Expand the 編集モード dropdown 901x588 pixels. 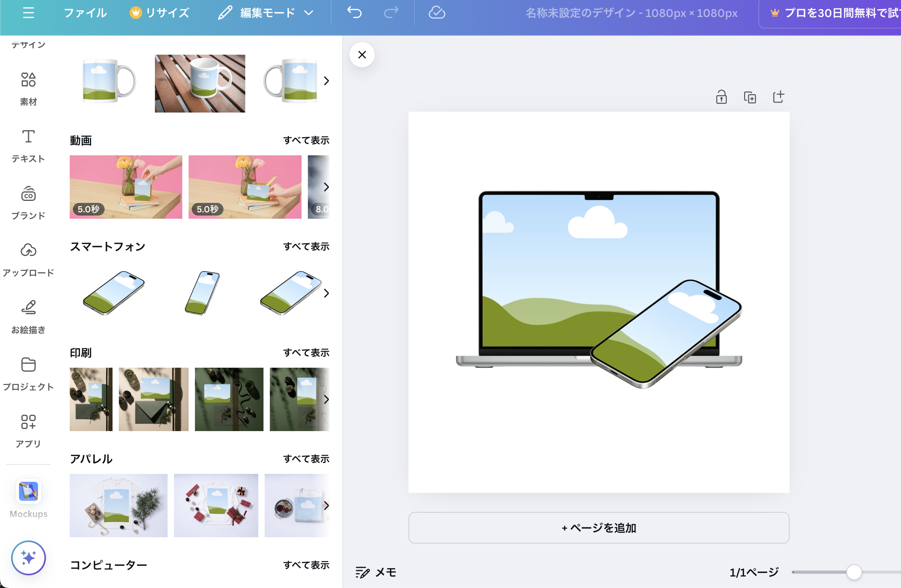point(266,13)
